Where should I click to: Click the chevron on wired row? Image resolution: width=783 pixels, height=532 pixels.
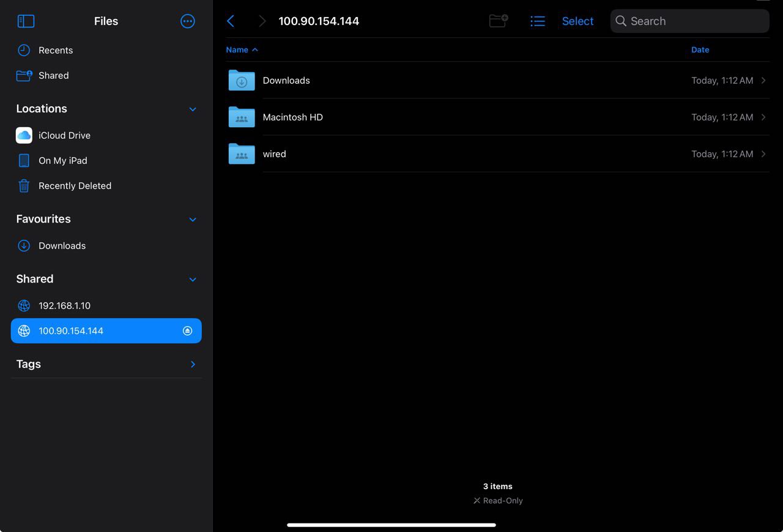click(x=763, y=153)
